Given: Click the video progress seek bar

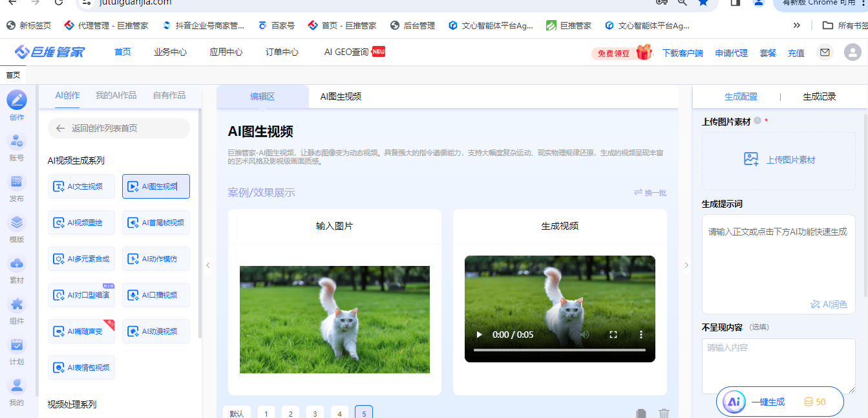Looking at the screenshot, I should (x=559, y=350).
